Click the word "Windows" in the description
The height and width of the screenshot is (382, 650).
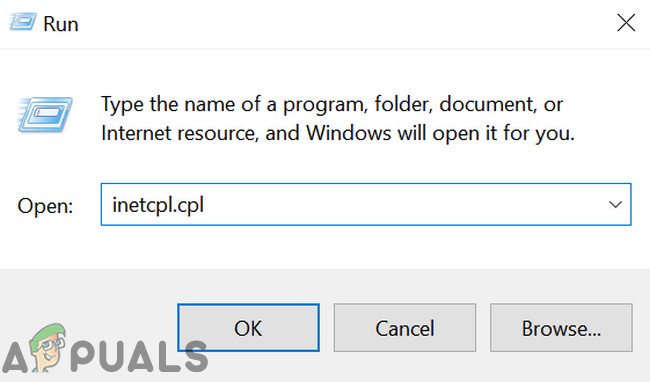click(x=348, y=133)
